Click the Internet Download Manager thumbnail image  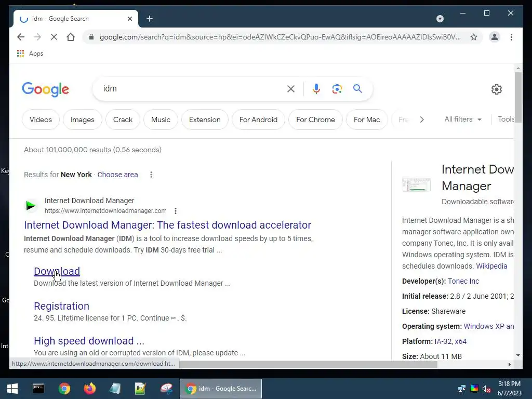[416, 184]
